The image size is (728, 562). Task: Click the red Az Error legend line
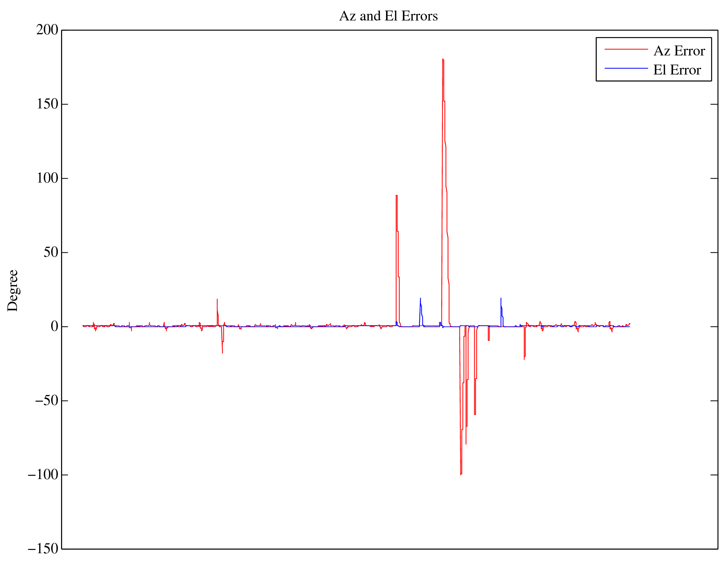(x=626, y=49)
